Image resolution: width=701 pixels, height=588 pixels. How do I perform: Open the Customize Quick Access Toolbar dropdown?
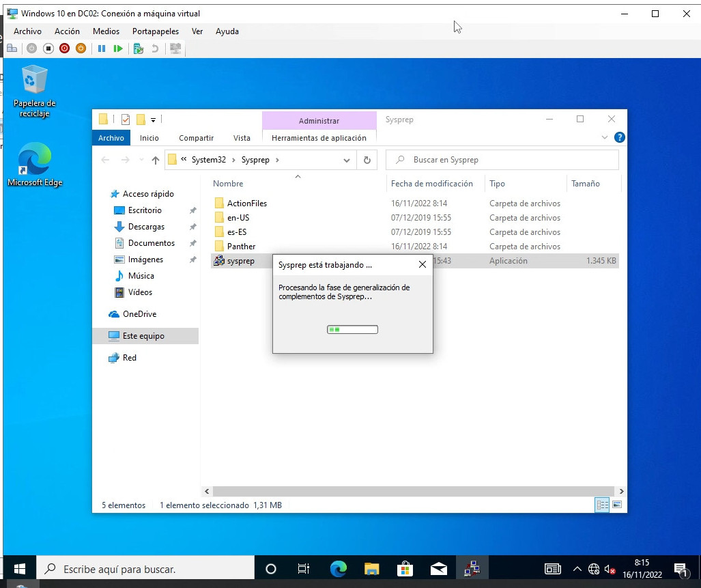[x=154, y=120]
